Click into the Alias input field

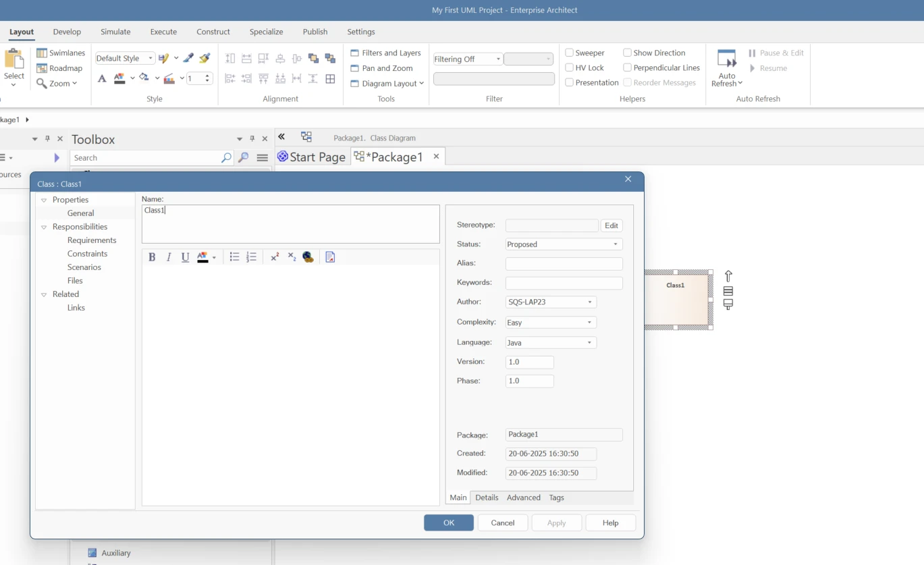pos(564,264)
